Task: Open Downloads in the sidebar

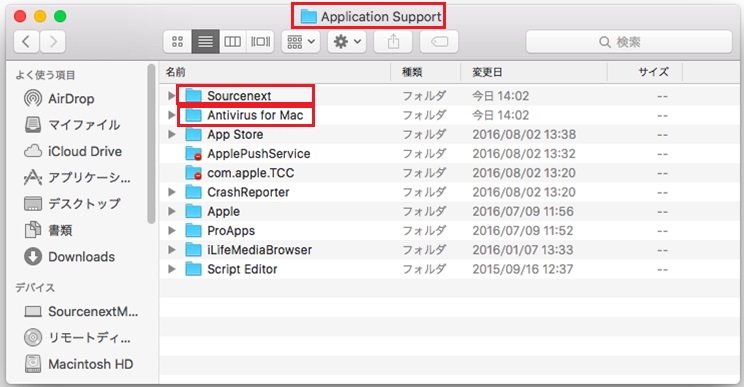Action: pyautogui.click(x=69, y=257)
